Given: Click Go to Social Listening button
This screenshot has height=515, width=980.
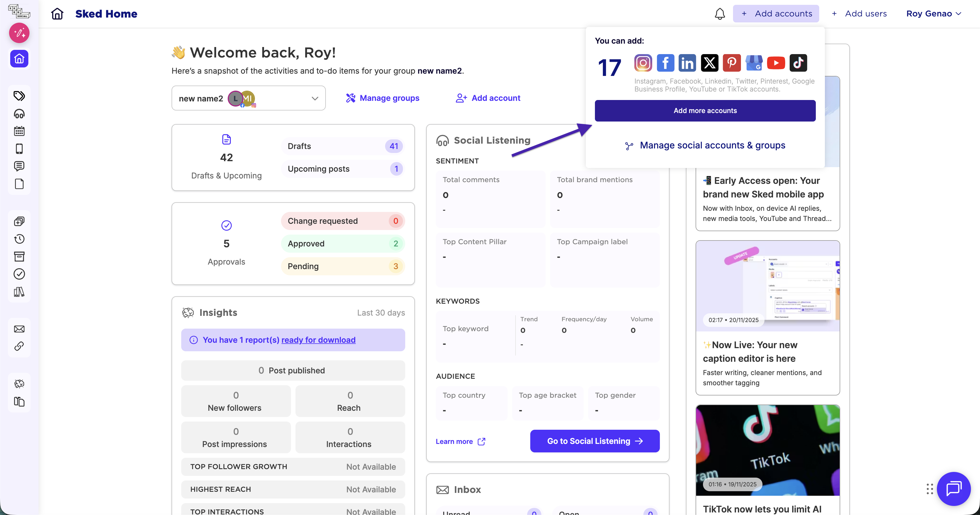Looking at the screenshot, I should click(x=594, y=441).
